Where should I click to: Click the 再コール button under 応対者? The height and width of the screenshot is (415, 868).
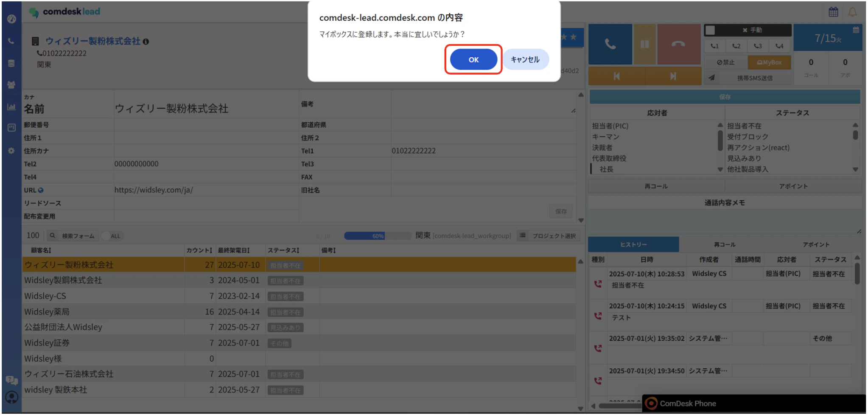pyautogui.click(x=656, y=186)
